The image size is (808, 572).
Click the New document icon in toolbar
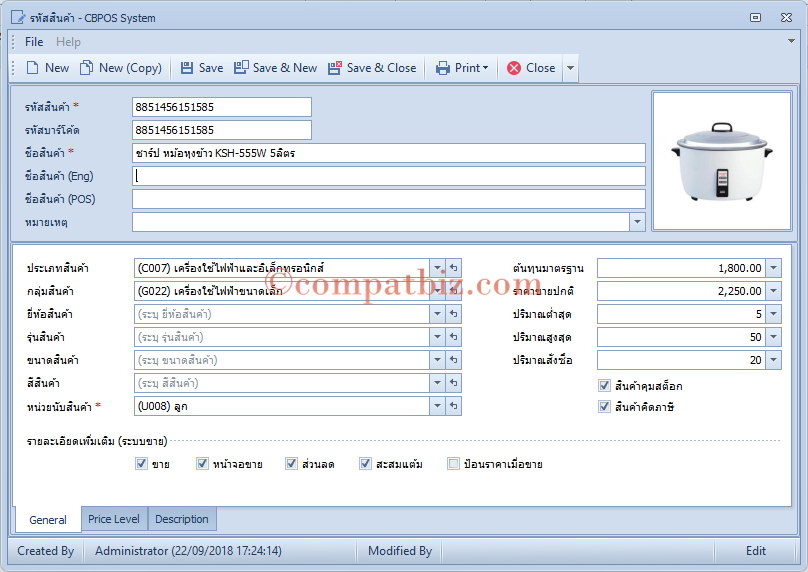pos(32,68)
